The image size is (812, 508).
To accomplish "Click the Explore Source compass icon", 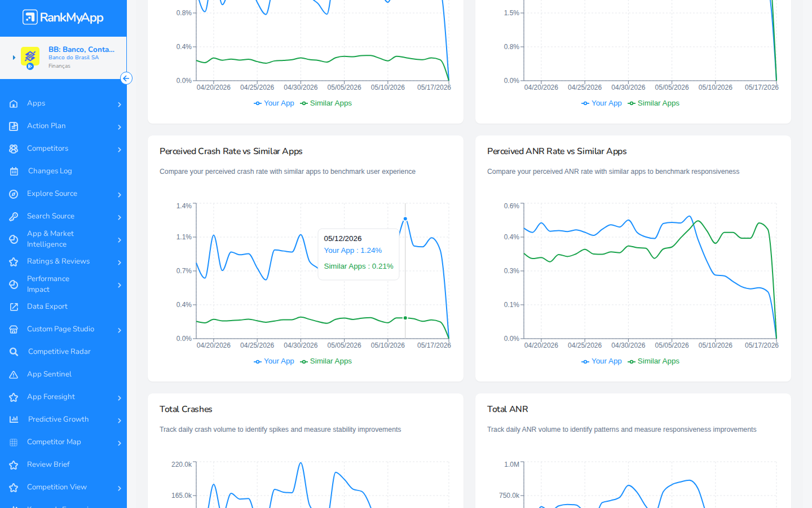I will pos(14,194).
